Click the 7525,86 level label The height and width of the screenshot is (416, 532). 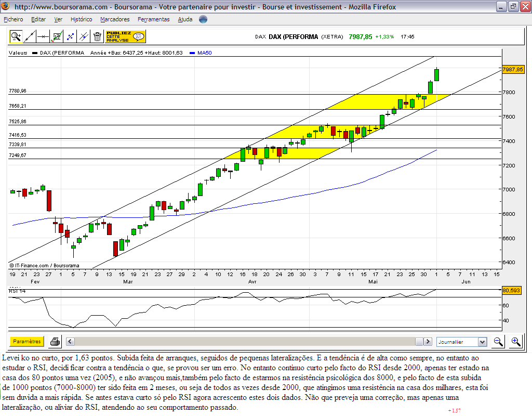coord(17,121)
